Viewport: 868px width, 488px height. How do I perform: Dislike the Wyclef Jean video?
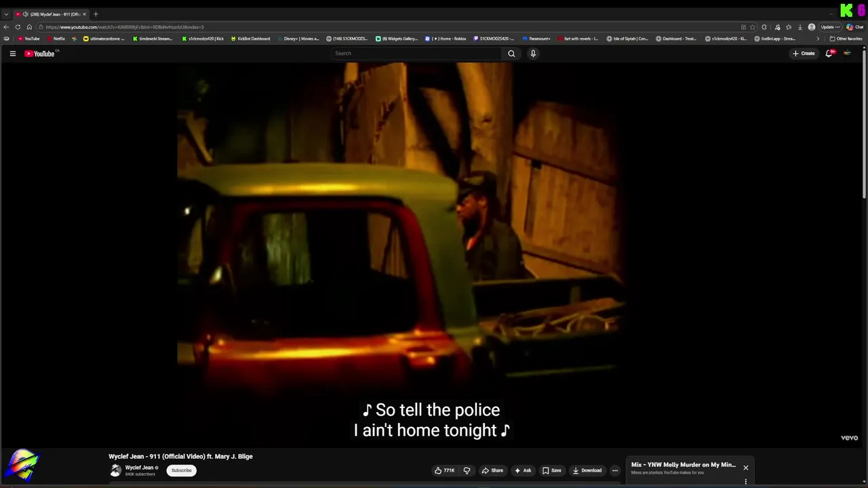pyautogui.click(x=467, y=470)
